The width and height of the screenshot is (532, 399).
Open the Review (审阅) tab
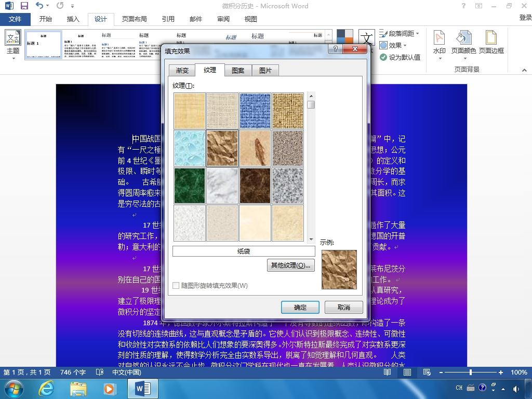click(x=223, y=19)
